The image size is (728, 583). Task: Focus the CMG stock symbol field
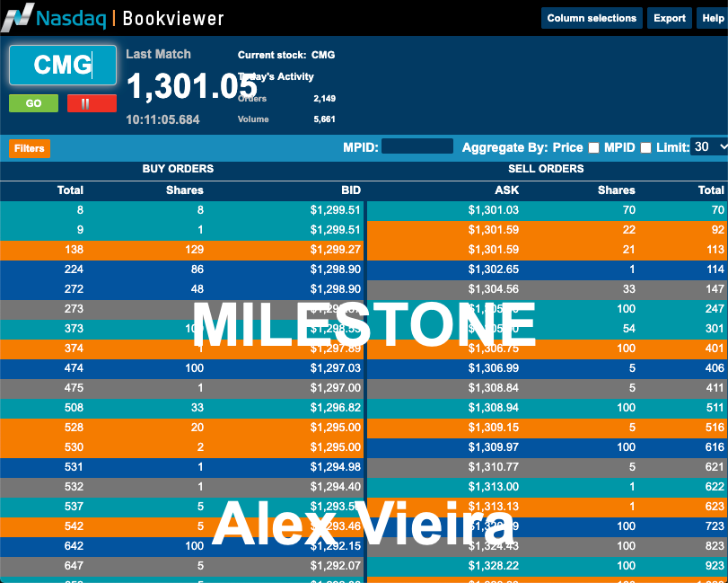pos(63,65)
